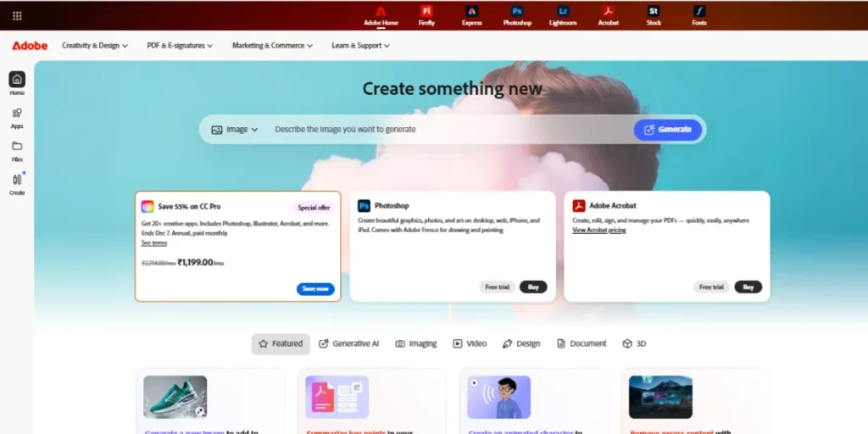Open the Create sidebar item
The height and width of the screenshot is (434, 868).
[17, 183]
